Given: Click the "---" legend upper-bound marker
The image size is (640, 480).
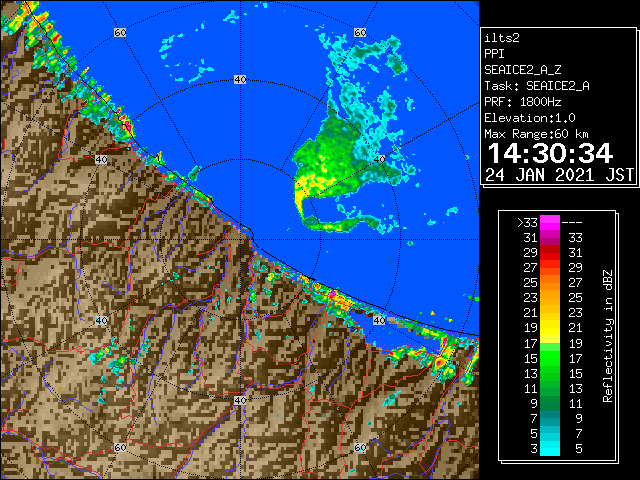Looking at the screenshot, I should (572, 223).
